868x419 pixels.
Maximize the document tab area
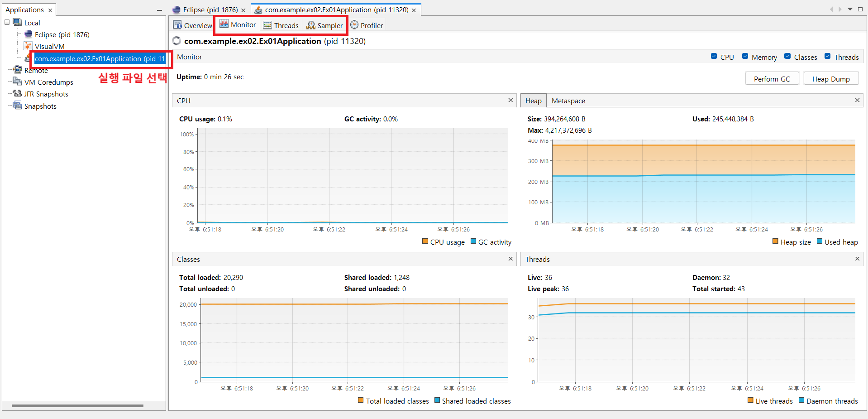pos(860,9)
